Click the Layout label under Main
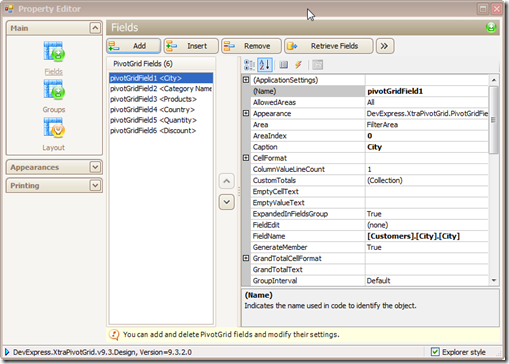 pyautogui.click(x=54, y=148)
